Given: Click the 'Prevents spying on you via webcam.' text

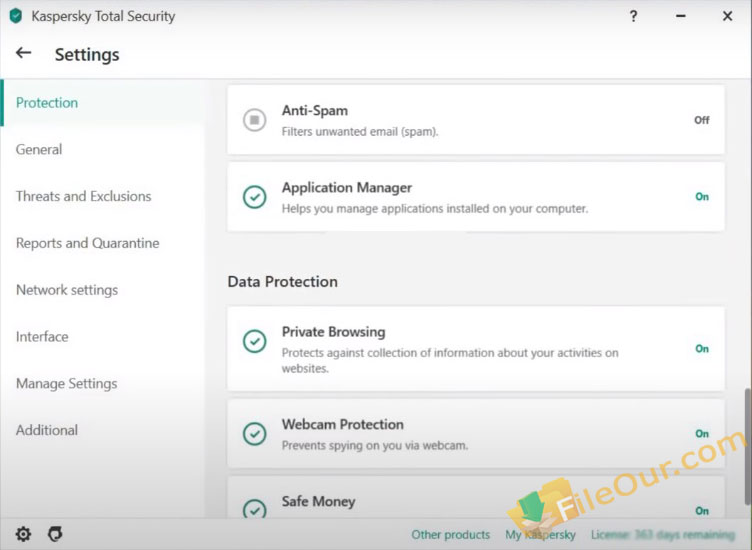Looking at the screenshot, I should 375,445.
